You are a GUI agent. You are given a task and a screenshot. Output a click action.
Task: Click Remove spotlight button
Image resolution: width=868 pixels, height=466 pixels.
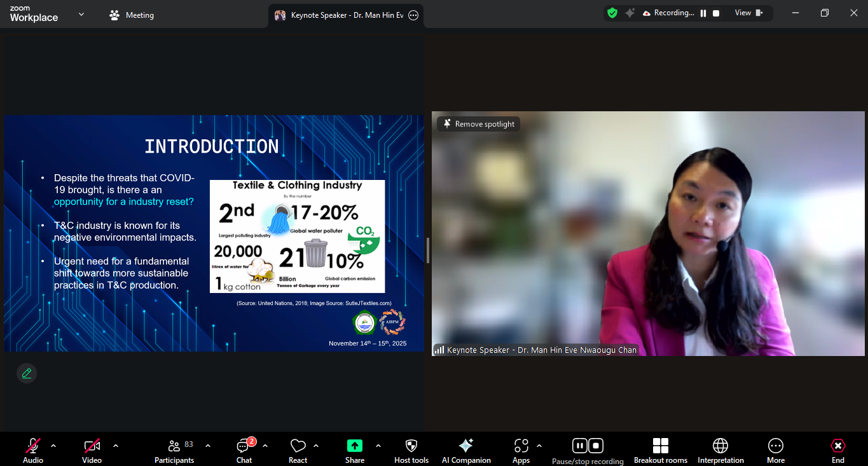[x=478, y=124]
